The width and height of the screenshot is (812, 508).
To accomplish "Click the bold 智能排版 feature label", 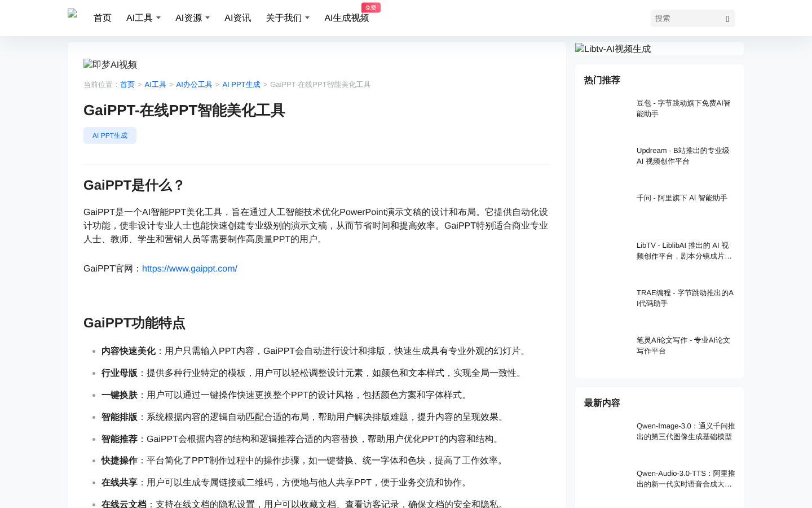I will click(120, 417).
